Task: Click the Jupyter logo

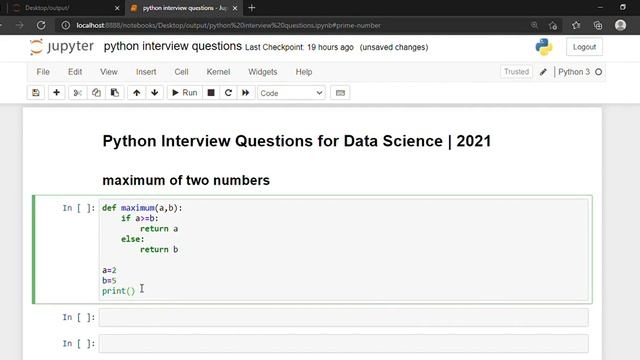Action: 62,47
